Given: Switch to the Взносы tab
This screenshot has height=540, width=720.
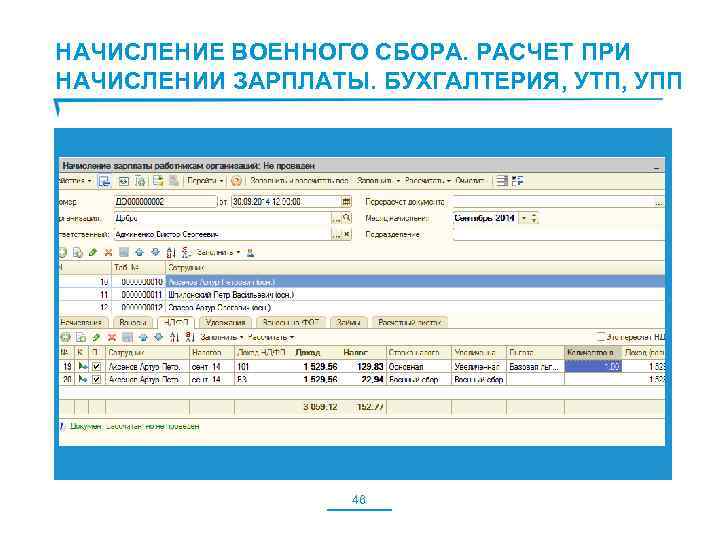Looking at the screenshot, I should (133, 322).
